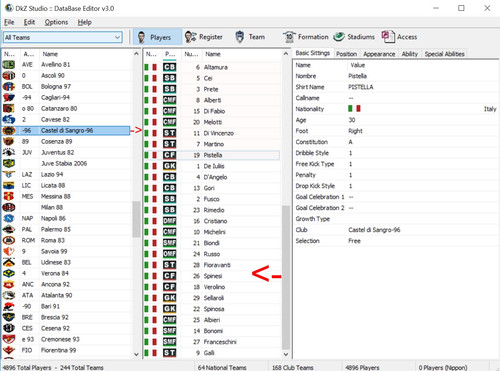Click the Club value Castel di Sangro-96
Viewport: 500px width, 371px height.
(374, 230)
